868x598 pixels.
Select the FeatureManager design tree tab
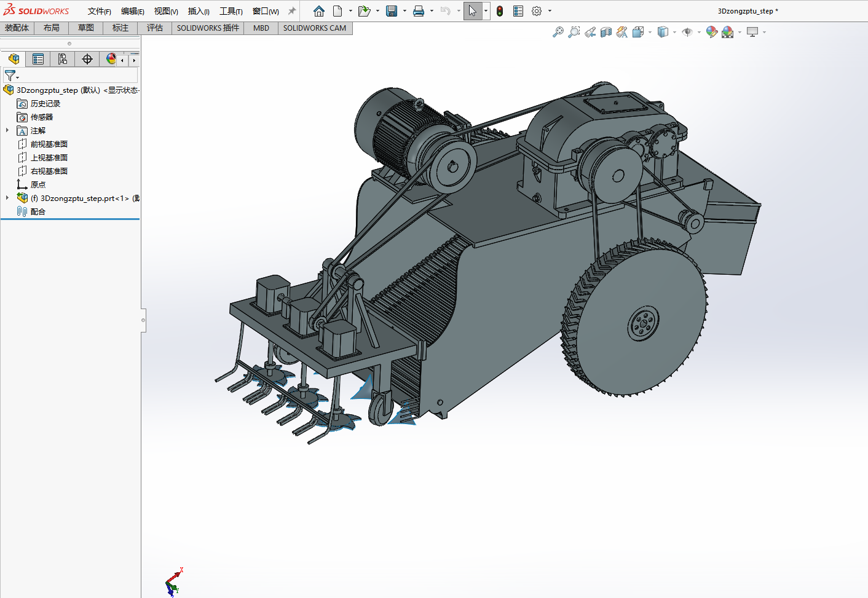tap(14, 59)
